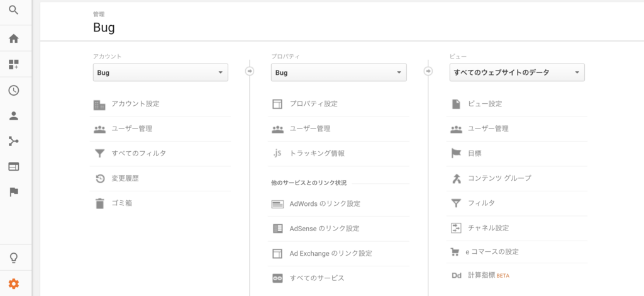Click history icon beside 変更履歴
This screenshot has height=296, width=644.
tap(100, 179)
